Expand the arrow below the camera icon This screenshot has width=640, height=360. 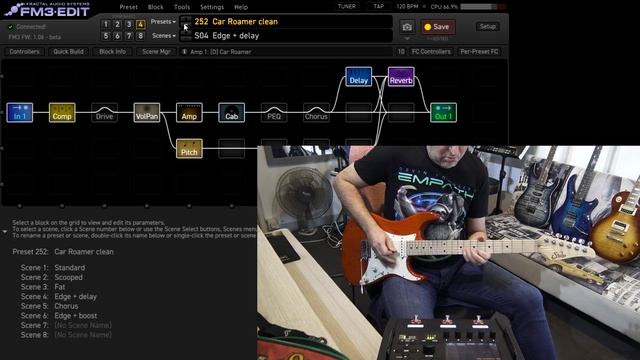click(407, 39)
